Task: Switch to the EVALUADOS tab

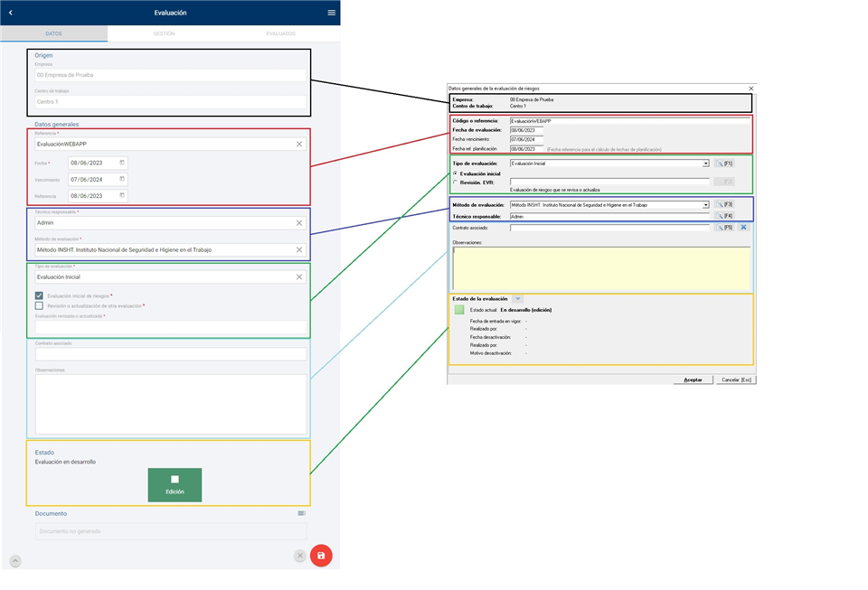Action: [280, 33]
